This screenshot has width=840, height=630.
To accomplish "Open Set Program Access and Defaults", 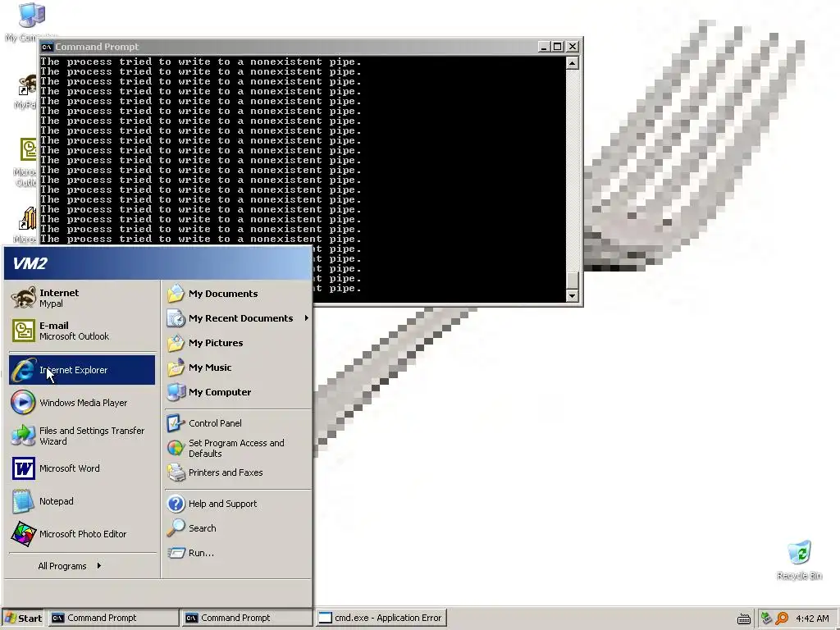I will pos(238,448).
